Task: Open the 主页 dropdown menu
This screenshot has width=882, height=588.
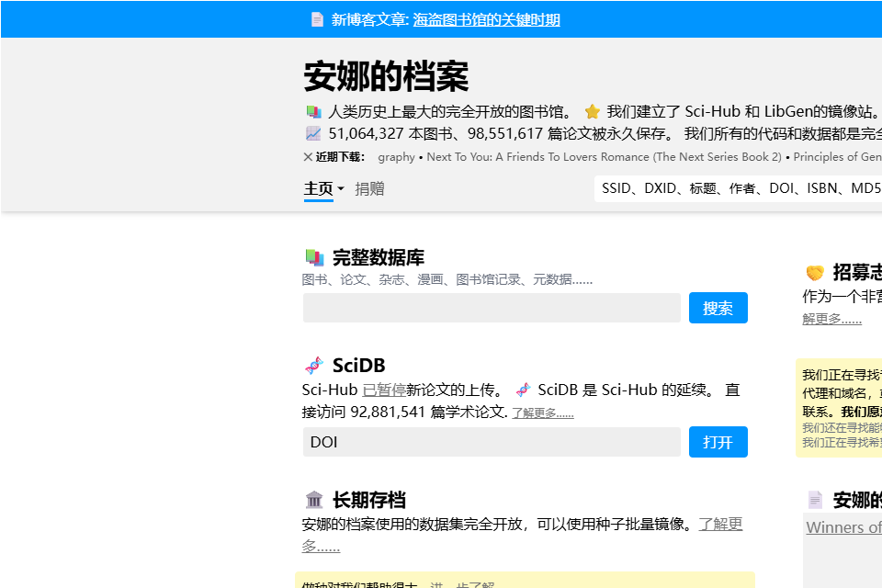Action: click(324, 189)
